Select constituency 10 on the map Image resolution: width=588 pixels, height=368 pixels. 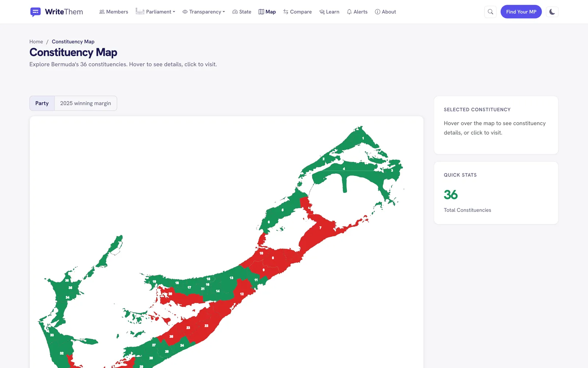(261, 254)
